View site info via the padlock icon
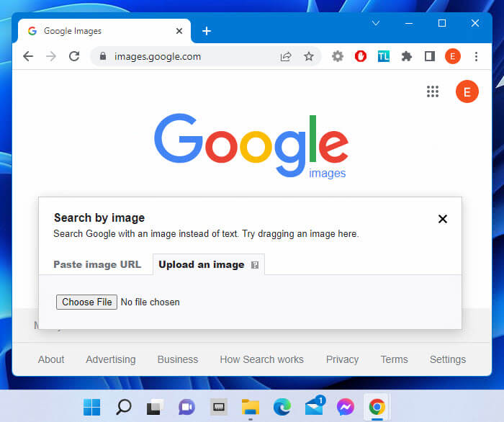Viewport: 504px width, 422px height. (103, 56)
